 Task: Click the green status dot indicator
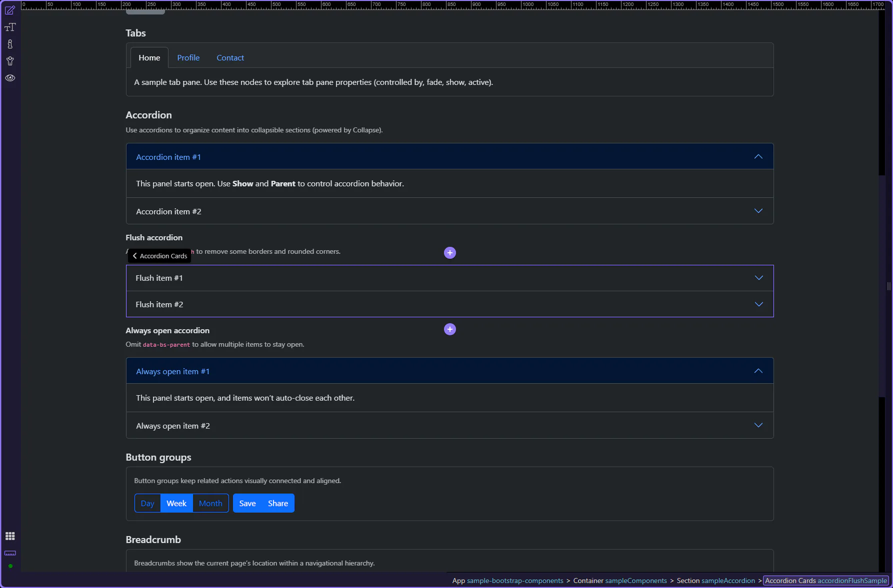coord(10,566)
